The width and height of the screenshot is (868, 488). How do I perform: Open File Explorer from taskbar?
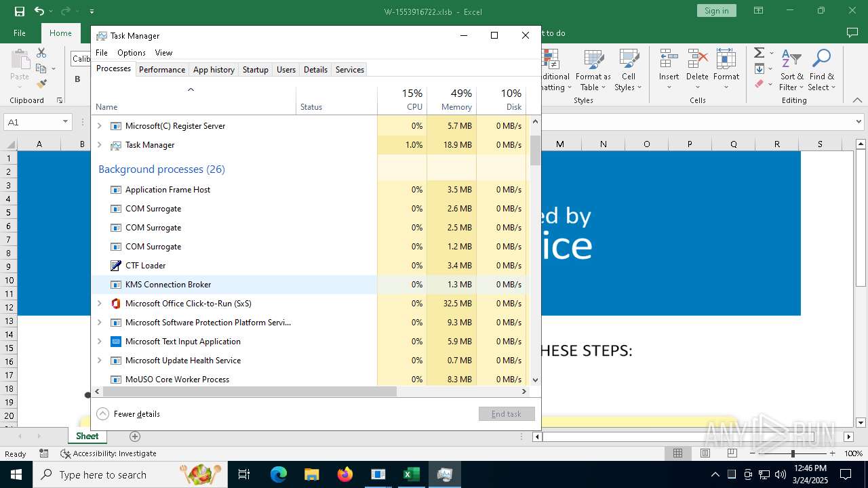[x=312, y=474]
